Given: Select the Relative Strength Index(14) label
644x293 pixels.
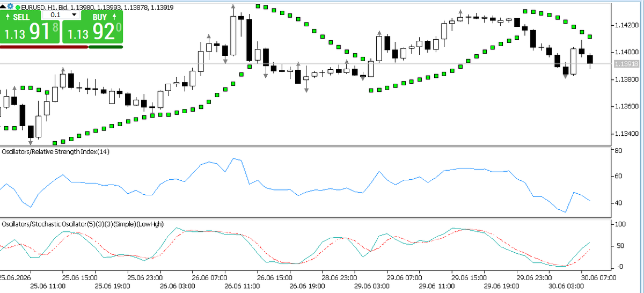Looking at the screenshot, I should click(x=56, y=152).
